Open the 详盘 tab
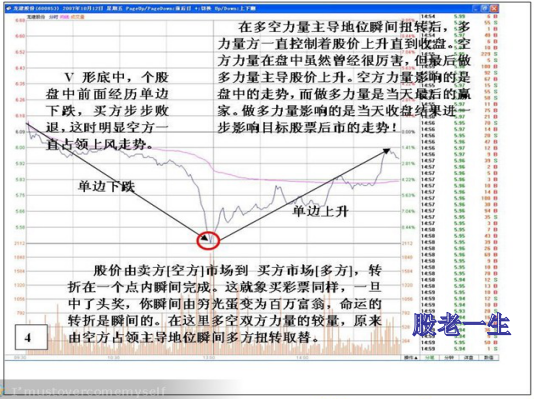Viewport: 534px width, 399px height. click(469, 357)
